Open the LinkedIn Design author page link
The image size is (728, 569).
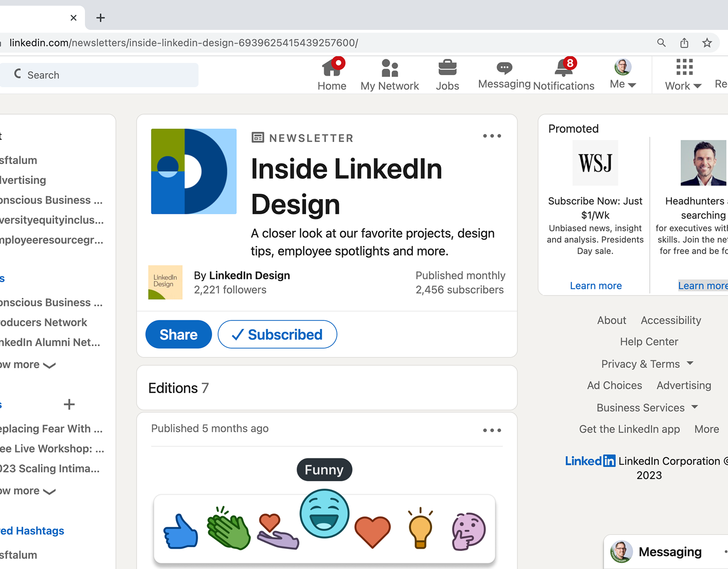(x=249, y=275)
